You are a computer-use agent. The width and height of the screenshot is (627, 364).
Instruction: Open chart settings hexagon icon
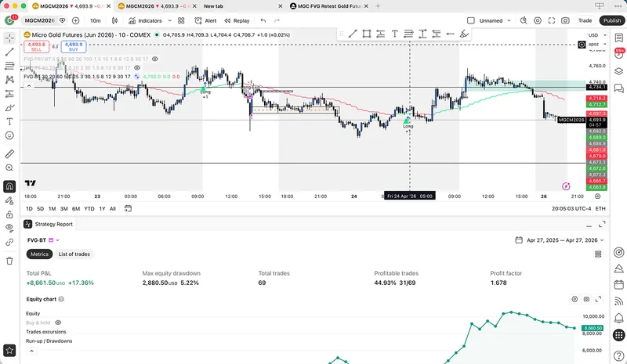pyautogui.click(x=538, y=20)
